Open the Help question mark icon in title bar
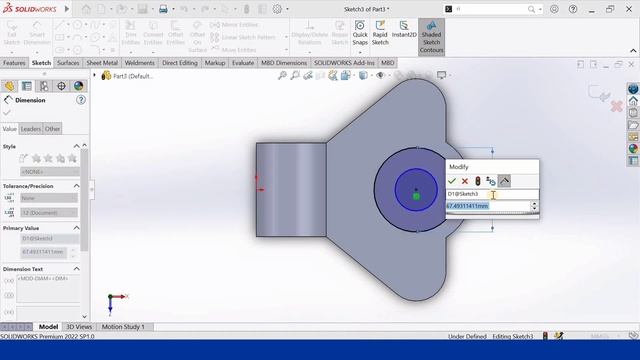This screenshot has height=360, width=640. pos(573,9)
